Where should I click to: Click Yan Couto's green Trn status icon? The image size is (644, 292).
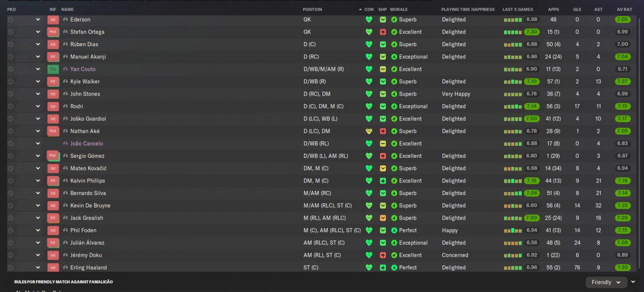pos(53,69)
